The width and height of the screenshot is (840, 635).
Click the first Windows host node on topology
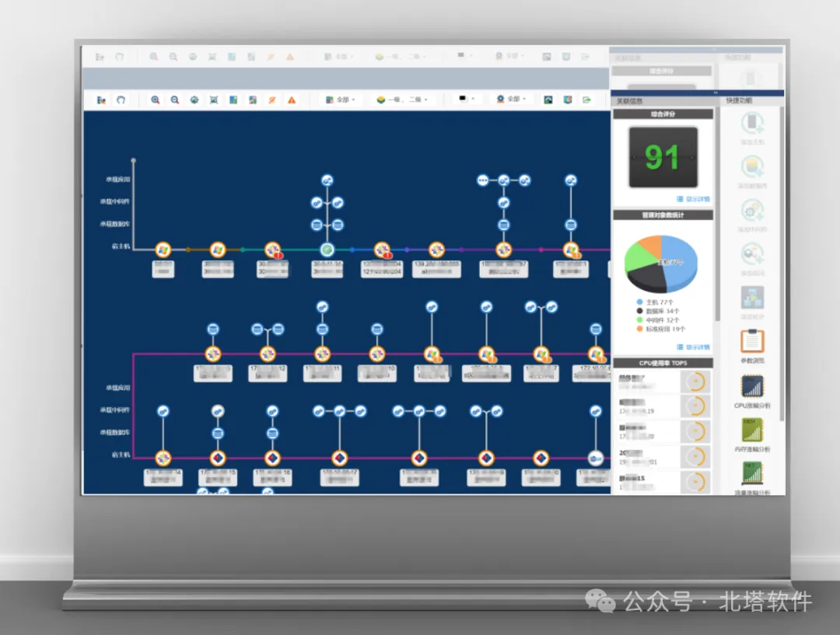tap(163, 249)
